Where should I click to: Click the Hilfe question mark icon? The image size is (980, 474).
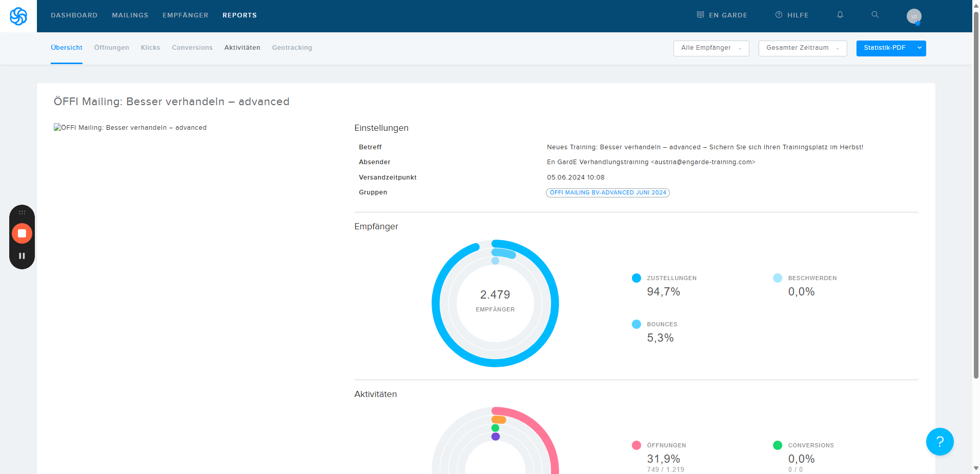(779, 15)
